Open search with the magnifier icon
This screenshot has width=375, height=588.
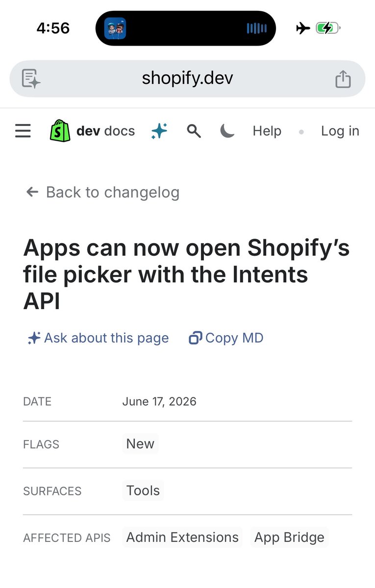click(194, 131)
